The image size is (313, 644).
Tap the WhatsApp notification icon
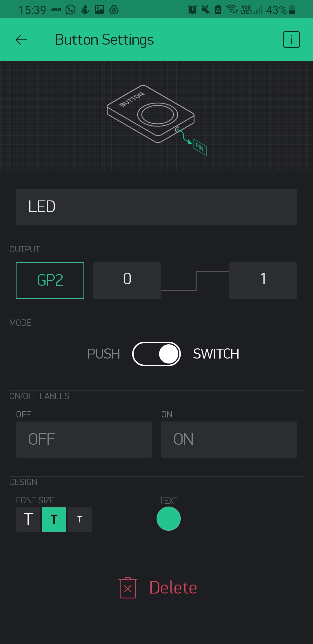(x=70, y=10)
